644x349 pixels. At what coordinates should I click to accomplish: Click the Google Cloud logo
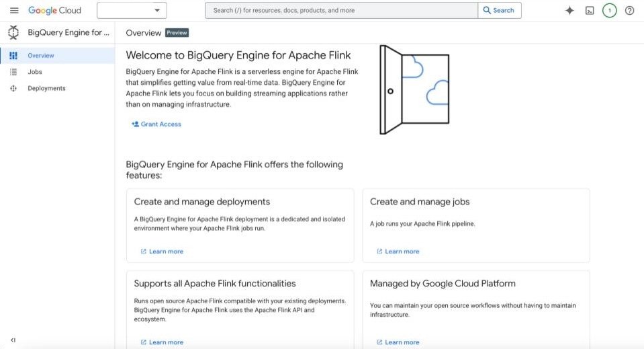pos(54,10)
